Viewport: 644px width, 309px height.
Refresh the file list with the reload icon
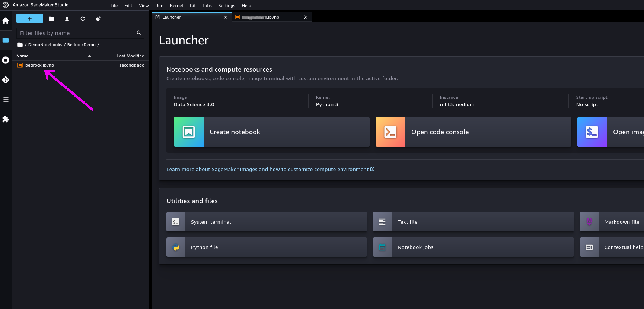pos(83,19)
